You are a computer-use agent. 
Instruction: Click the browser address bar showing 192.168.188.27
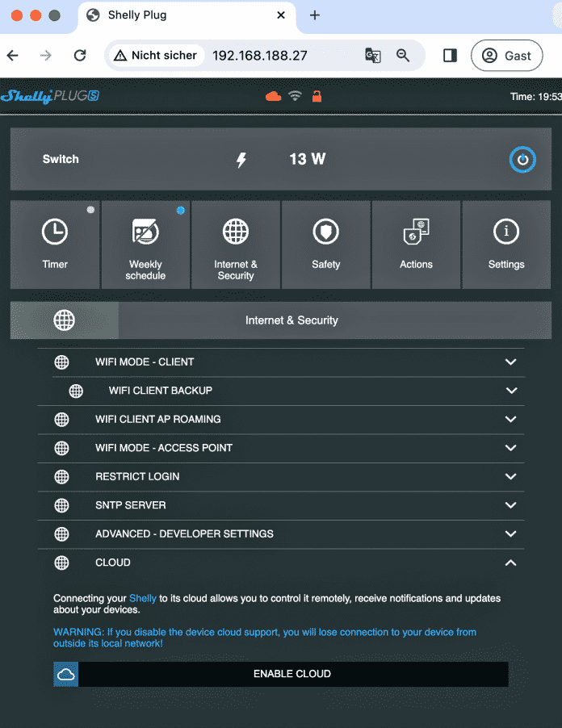click(258, 56)
